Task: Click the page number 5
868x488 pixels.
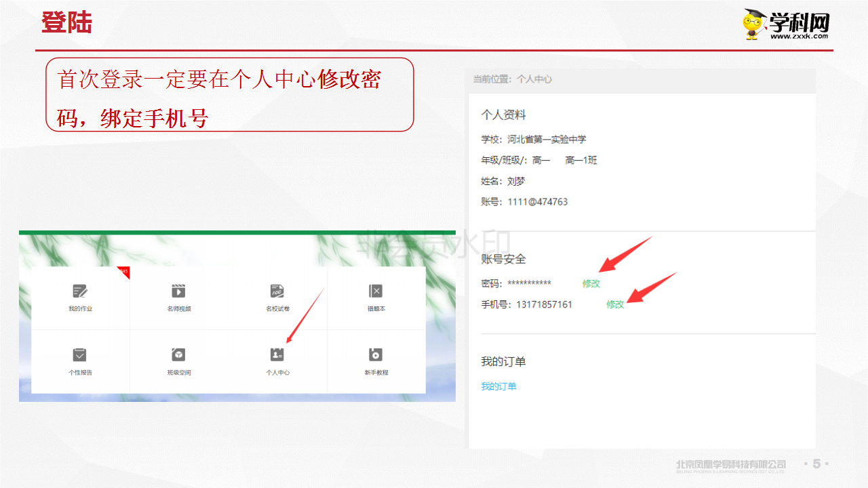Action: [816, 464]
